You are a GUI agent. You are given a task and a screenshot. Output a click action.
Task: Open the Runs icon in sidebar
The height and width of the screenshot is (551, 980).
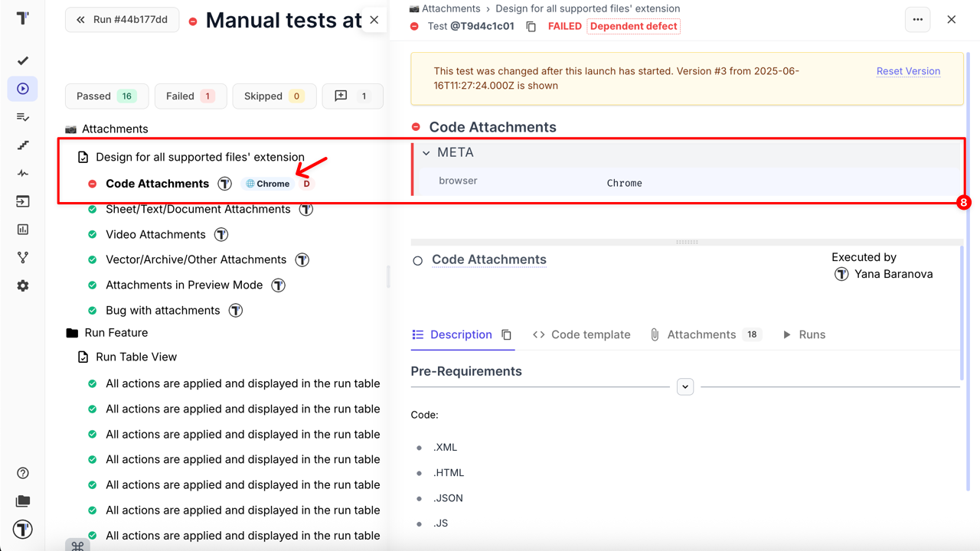click(x=23, y=89)
